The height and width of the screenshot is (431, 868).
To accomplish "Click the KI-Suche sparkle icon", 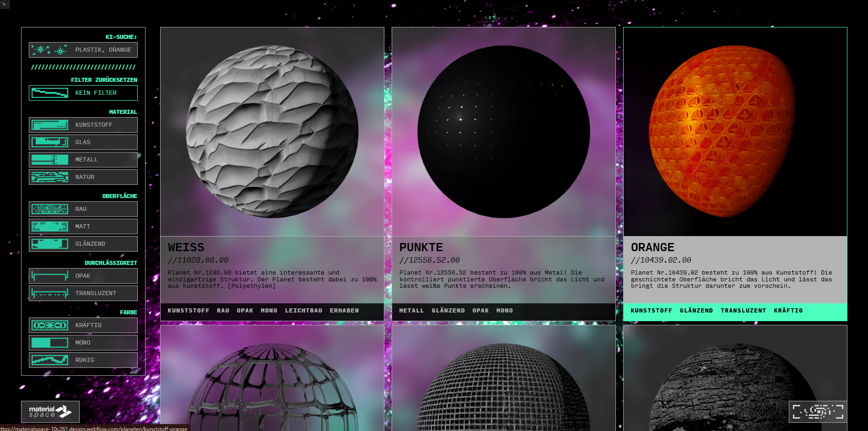I will pos(49,50).
